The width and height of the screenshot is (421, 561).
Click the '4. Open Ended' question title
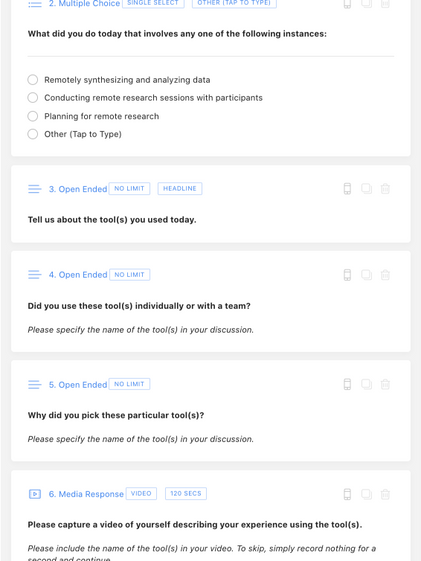pyautogui.click(x=78, y=275)
